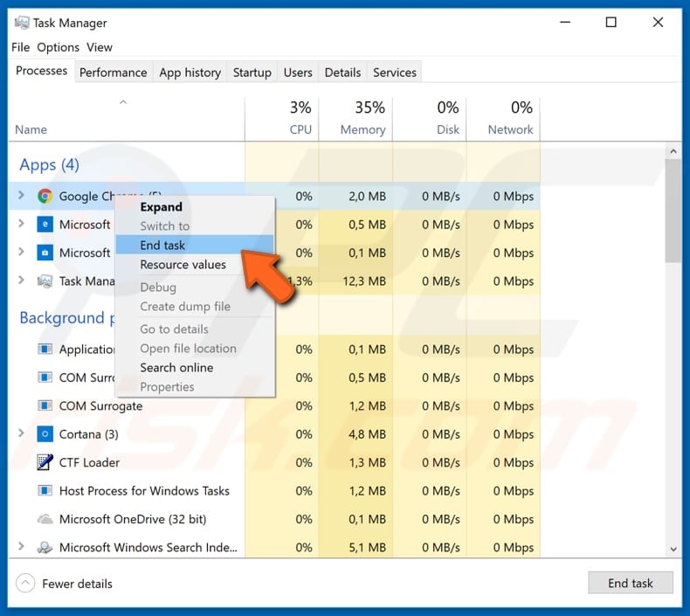The width and height of the screenshot is (690, 616).
Task: Open the Startup tab
Action: [252, 73]
